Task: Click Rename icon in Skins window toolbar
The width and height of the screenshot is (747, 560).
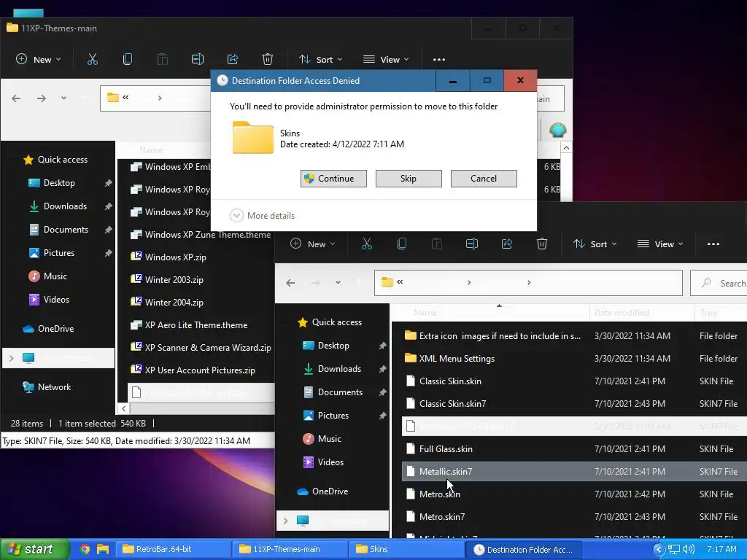Action: [472, 244]
